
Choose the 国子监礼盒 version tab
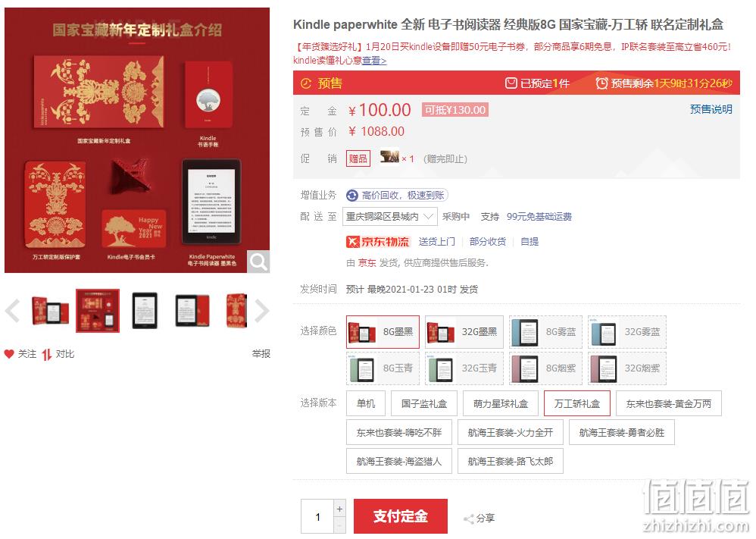[424, 403]
